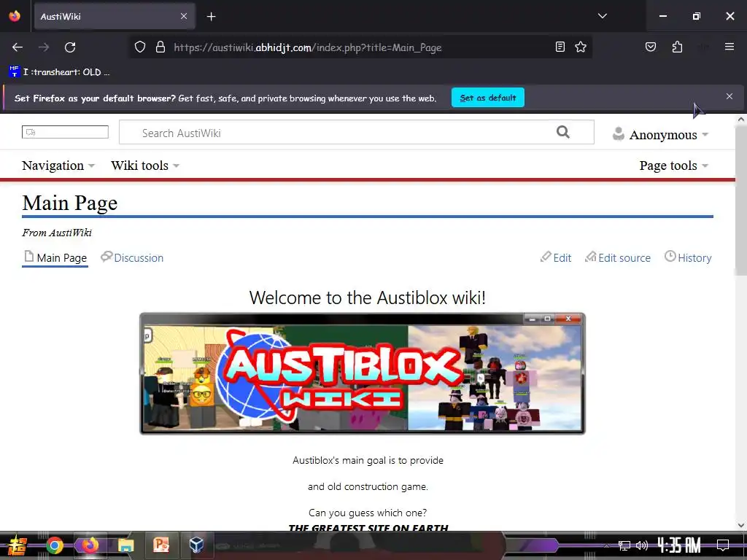Reload the current page
This screenshot has width=747, height=560.
[70, 47]
